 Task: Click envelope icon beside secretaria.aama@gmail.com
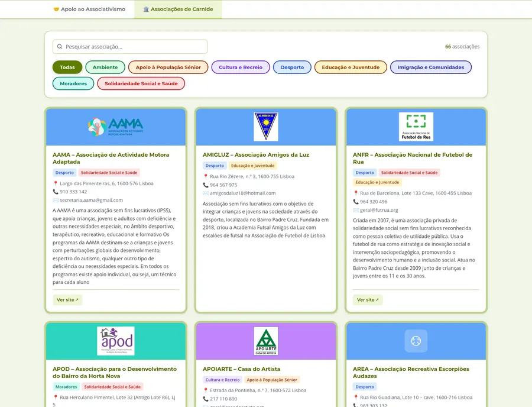coord(56,201)
